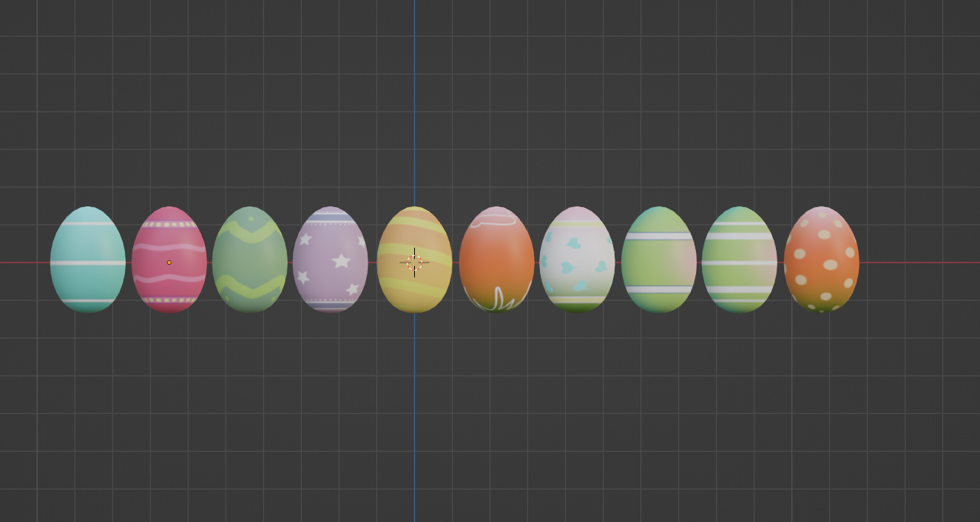
Task: Select the orange egg with cream polka dots
Action: click(822, 260)
